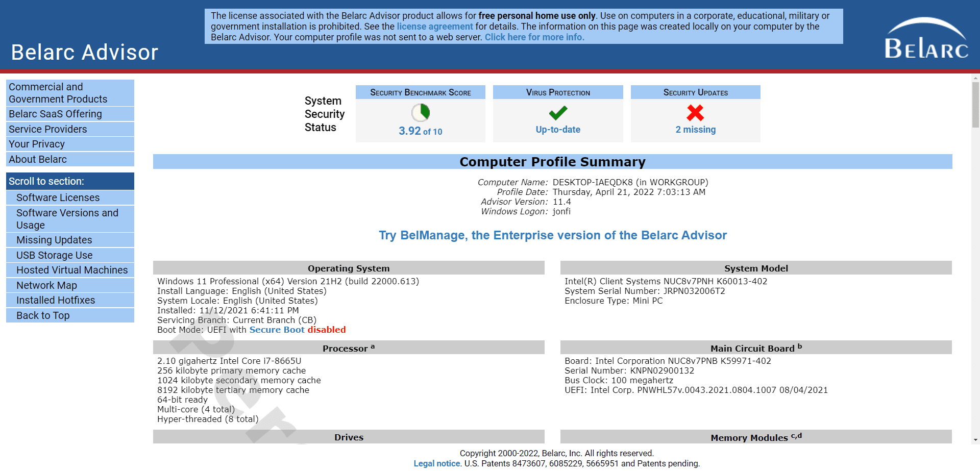Click the scrollbar down arrow

(x=975, y=440)
